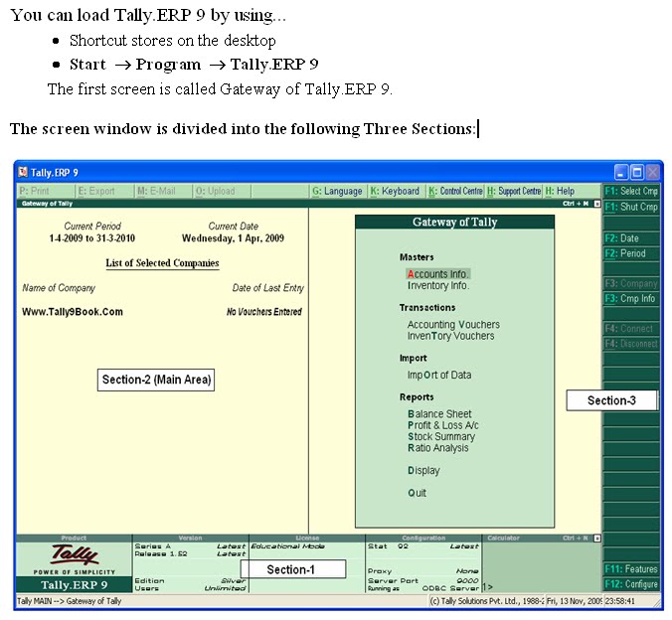Click F3: Cmp Info button
Screen dimensions: 672x620
click(x=631, y=299)
